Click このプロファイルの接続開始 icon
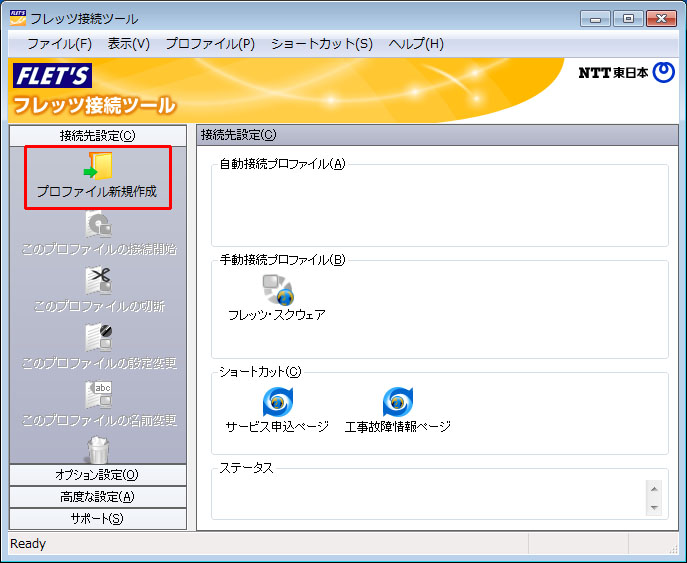The image size is (687, 563). click(98, 224)
